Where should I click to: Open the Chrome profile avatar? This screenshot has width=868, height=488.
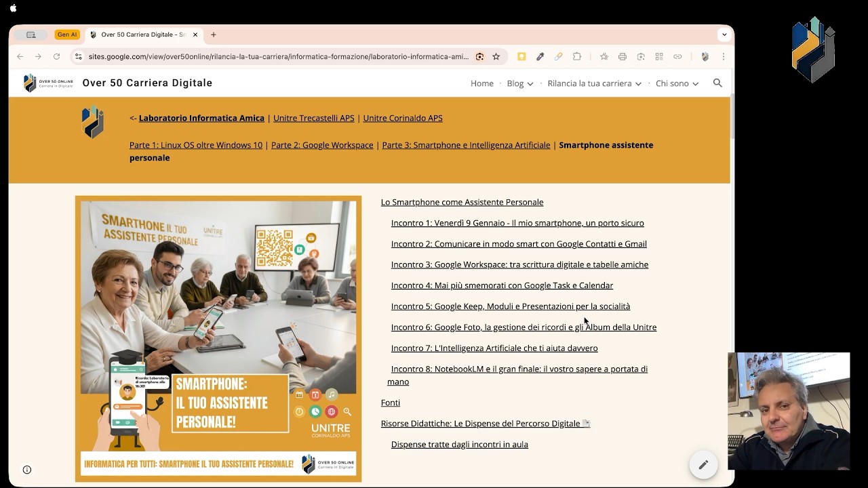point(705,56)
